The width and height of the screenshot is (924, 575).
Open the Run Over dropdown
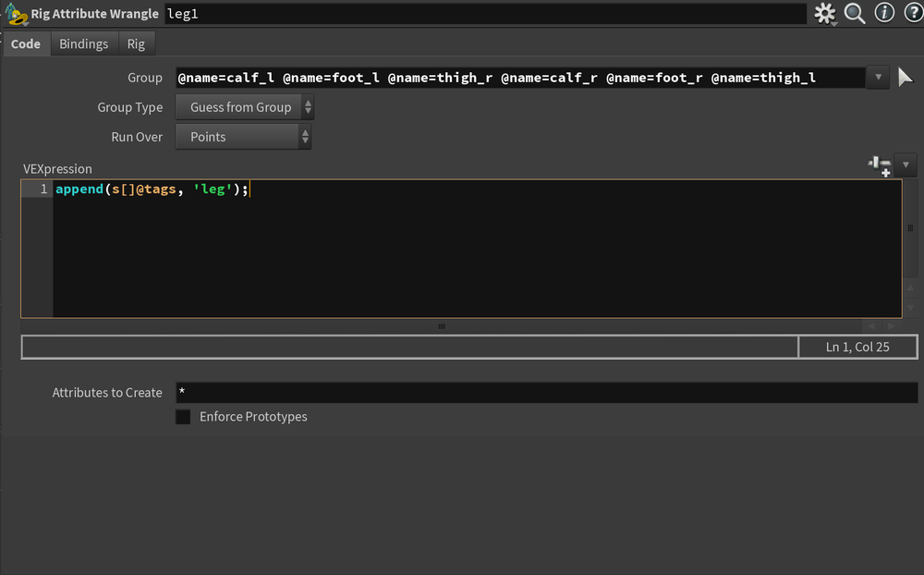click(x=245, y=137)
